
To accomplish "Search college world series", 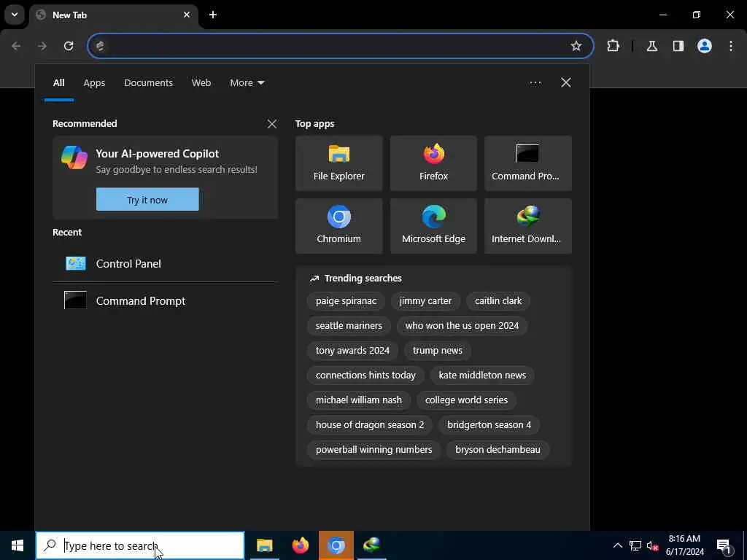I will (466, 400).
